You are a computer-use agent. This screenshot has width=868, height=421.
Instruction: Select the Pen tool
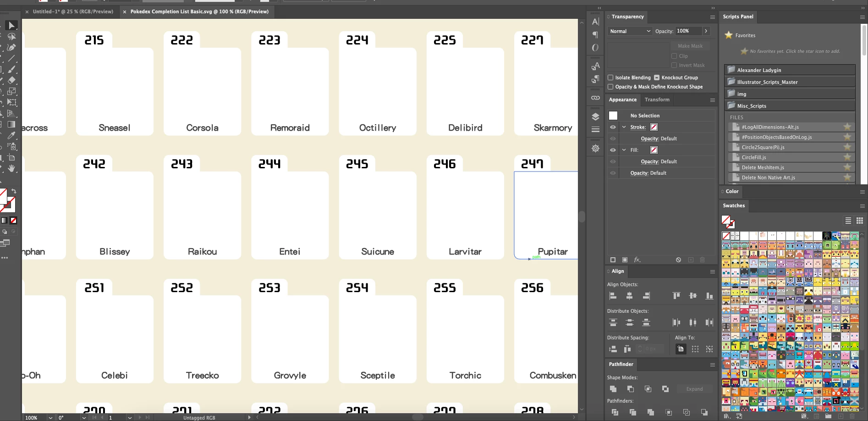click(11, 47)
